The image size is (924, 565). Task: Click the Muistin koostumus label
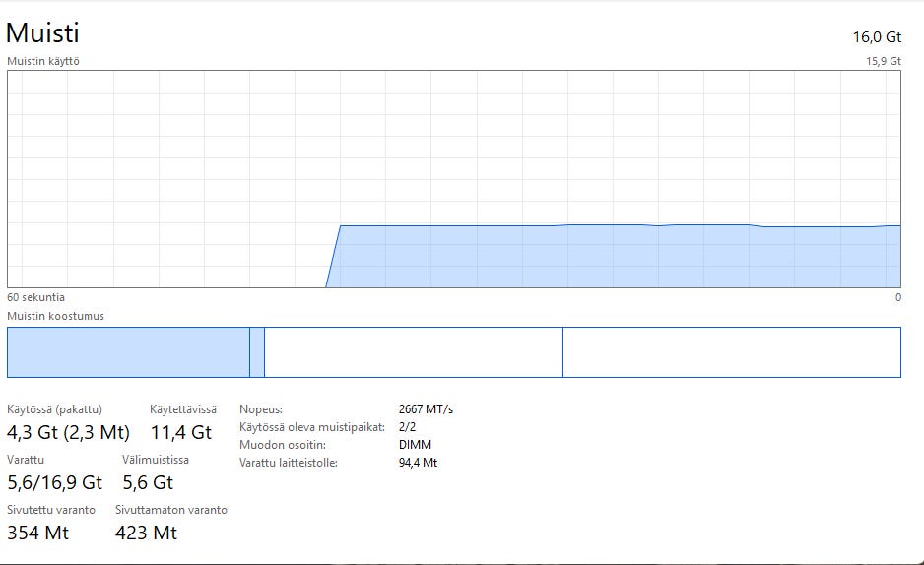(x=55, y=316)
